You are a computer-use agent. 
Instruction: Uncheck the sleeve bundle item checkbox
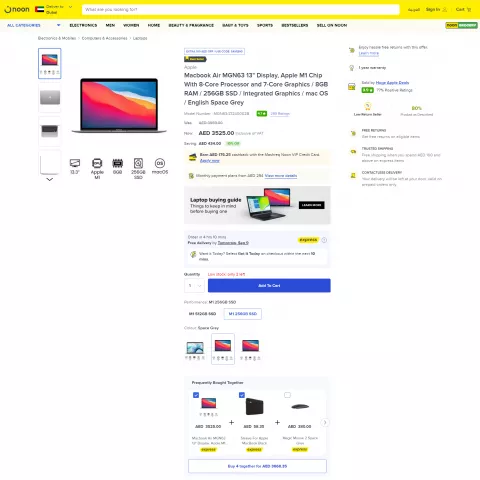tap(242, 395)
